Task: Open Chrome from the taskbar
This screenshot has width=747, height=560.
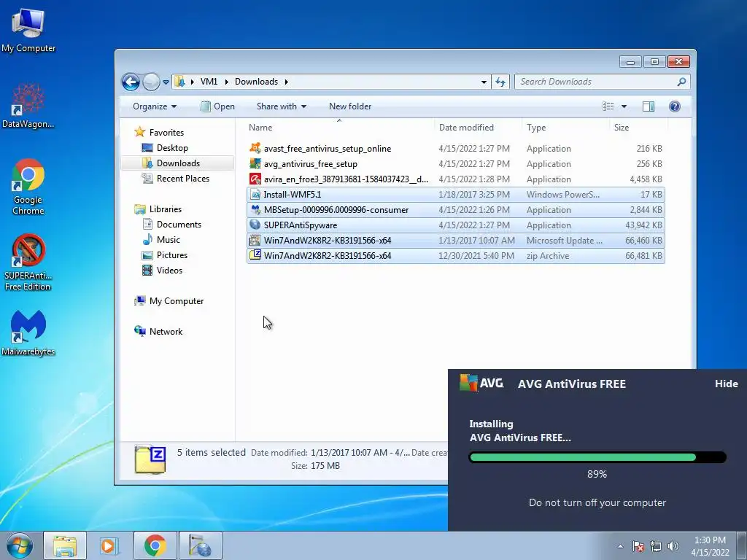Action: 155,545
